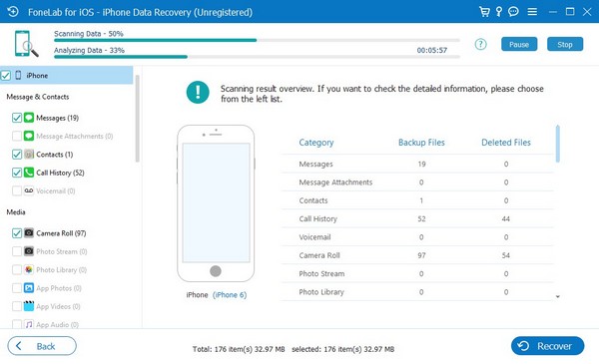The width and height of the screenshot is (599, 364).
Task: Click the Recover button
Action: click(547, 346)
